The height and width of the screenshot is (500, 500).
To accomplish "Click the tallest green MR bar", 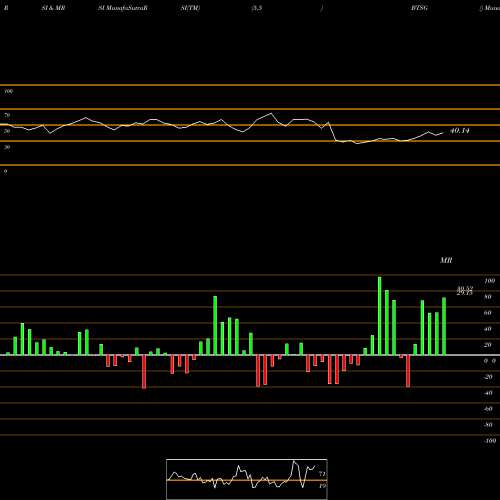I will click(x=380, y=316).
